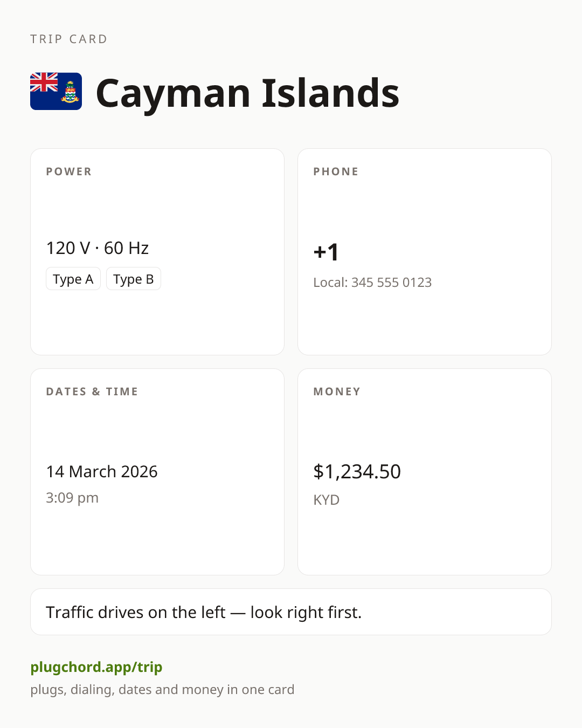Click the MONEY card heading
This screenshot has width=582, height=728.
337,392
